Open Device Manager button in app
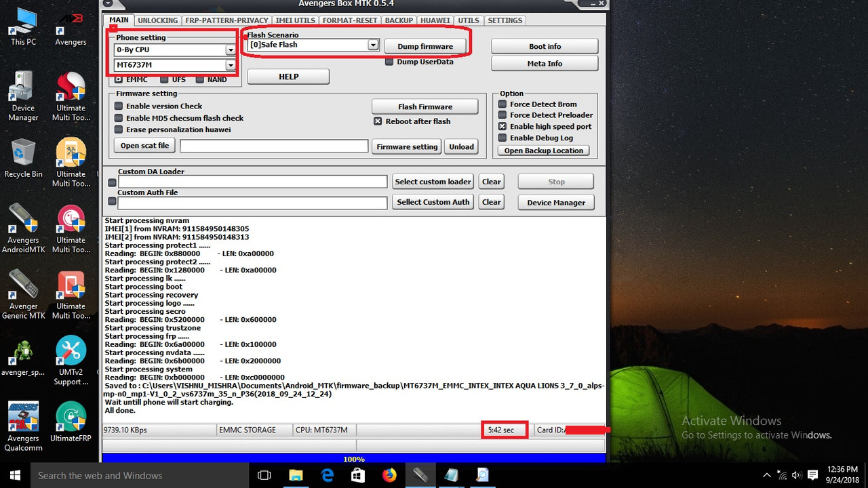Screen dimensions: 868x488 click(x=556, y=202)
